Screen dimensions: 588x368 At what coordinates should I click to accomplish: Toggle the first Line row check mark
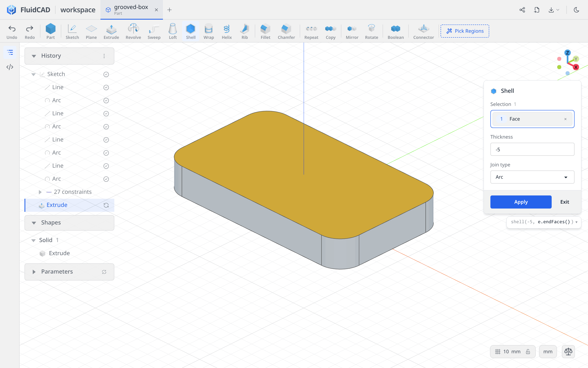pos(106,87)
